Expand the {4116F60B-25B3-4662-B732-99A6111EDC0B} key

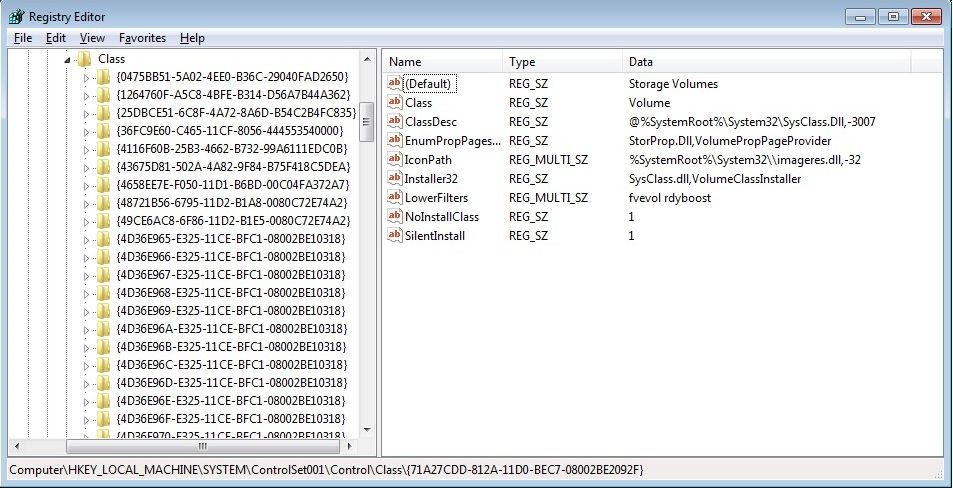[x=86, y=149]
